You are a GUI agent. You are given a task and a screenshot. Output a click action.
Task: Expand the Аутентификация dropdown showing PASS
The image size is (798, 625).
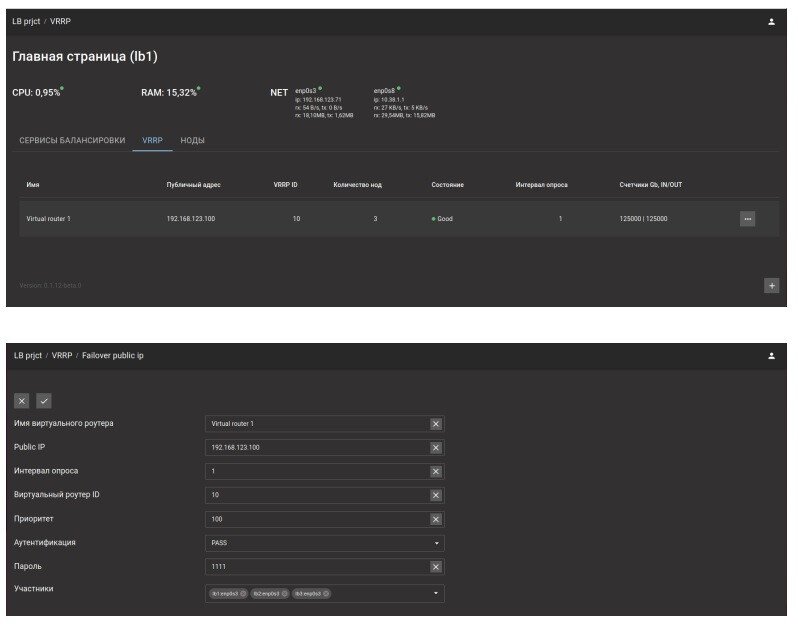pyautogui.click(x=435, y=543)
